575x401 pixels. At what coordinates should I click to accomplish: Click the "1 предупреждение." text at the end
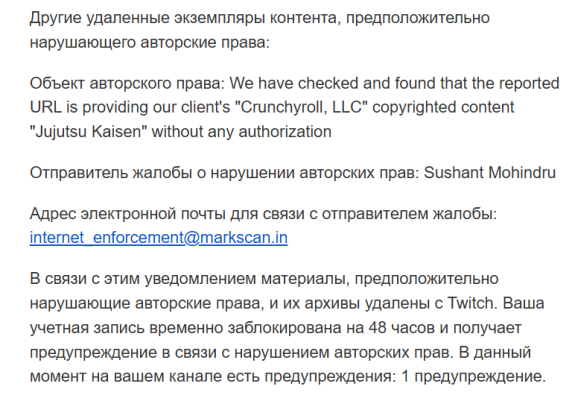pos(474,376)
